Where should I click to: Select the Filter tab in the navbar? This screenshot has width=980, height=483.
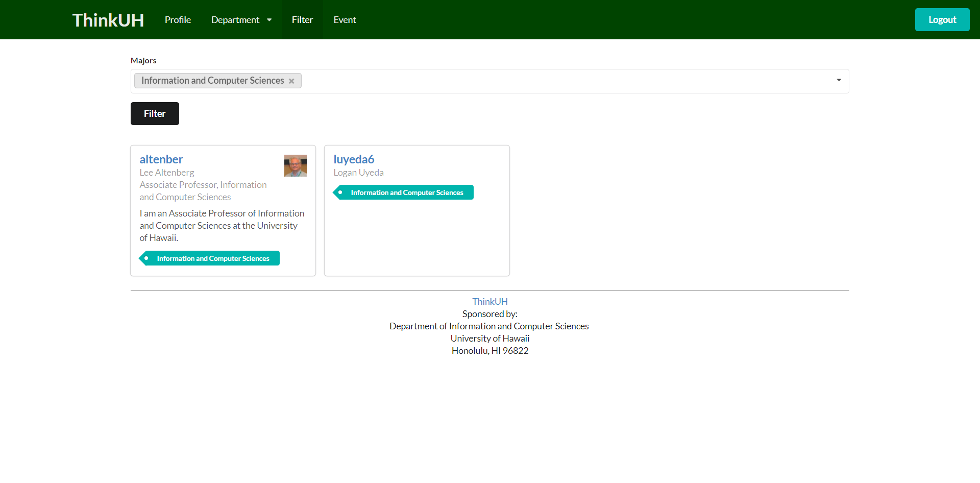[x=302, y=20]
